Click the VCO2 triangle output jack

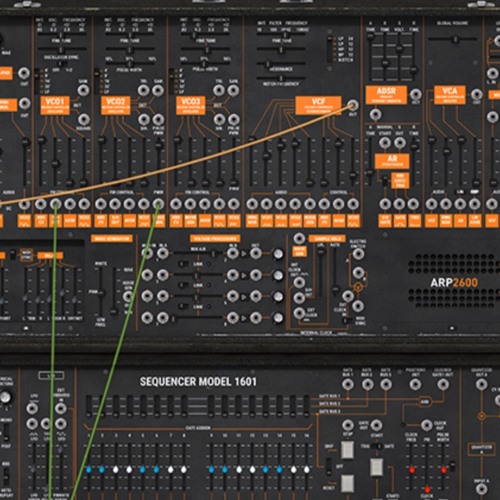(143, 90)
